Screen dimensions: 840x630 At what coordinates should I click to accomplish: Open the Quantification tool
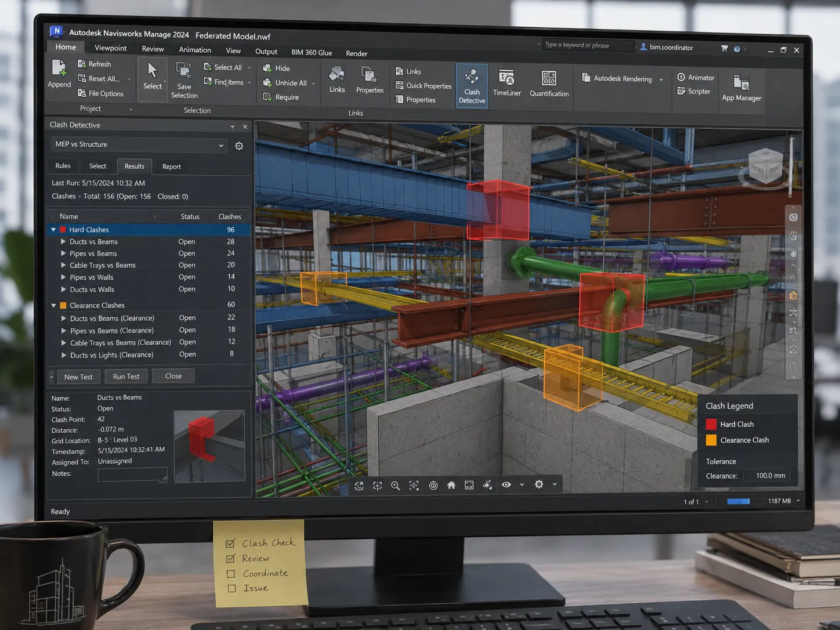[x=549, y=84]
